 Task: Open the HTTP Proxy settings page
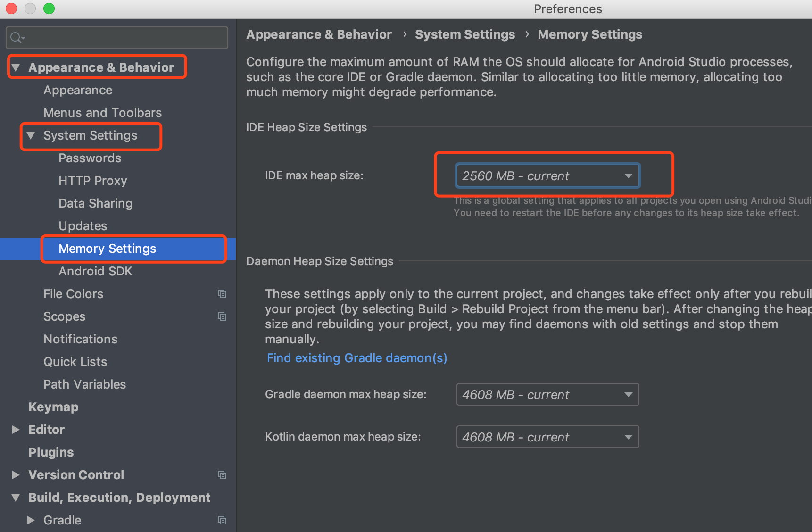(x=92, y=181)
